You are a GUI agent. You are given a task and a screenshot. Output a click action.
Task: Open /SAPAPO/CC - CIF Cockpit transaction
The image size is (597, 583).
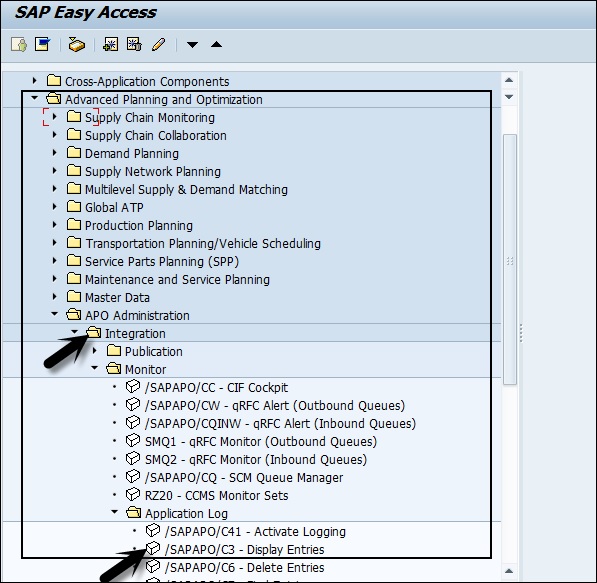[216, 387]
